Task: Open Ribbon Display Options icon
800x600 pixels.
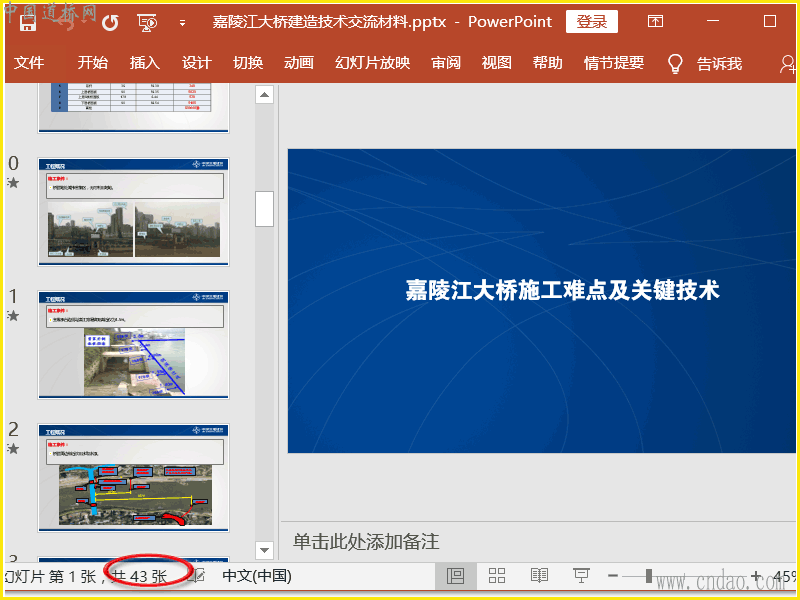Action: click(x=655, y=21)
